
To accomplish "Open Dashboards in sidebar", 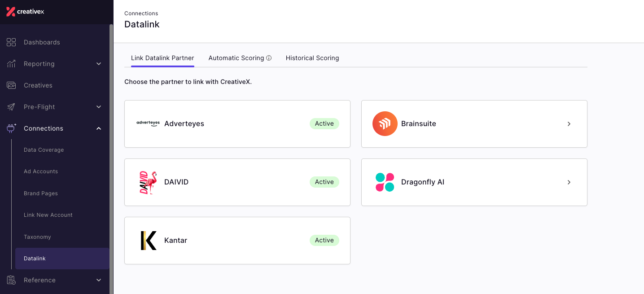I will point(42,42).
